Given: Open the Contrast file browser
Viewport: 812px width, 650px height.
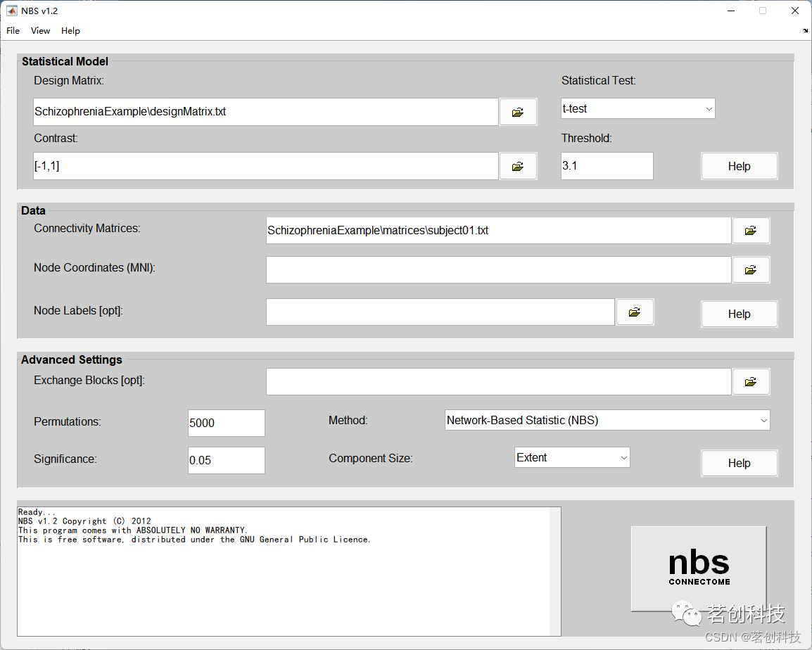Looking at the screenshot, I should point(518,166).
